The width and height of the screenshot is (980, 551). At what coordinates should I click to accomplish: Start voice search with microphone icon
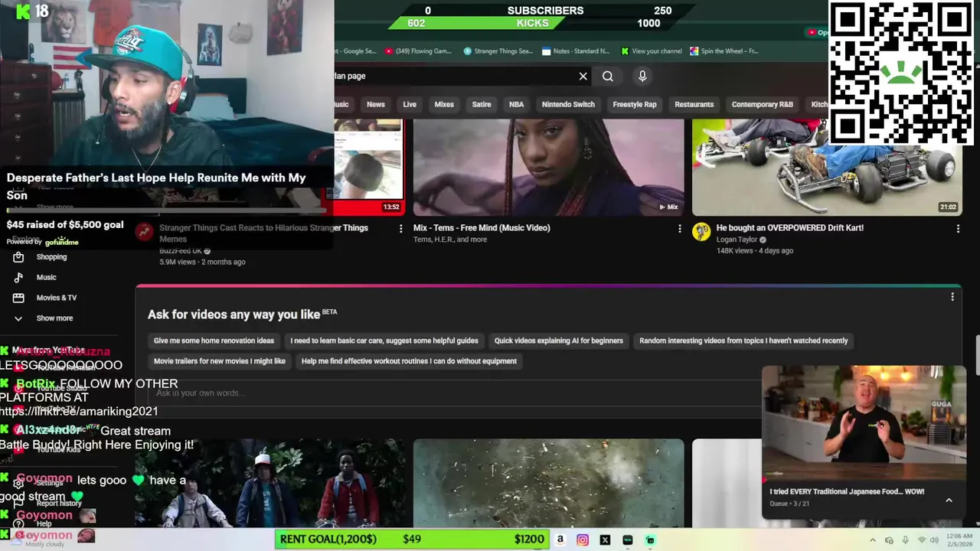[x=642, y=76]
